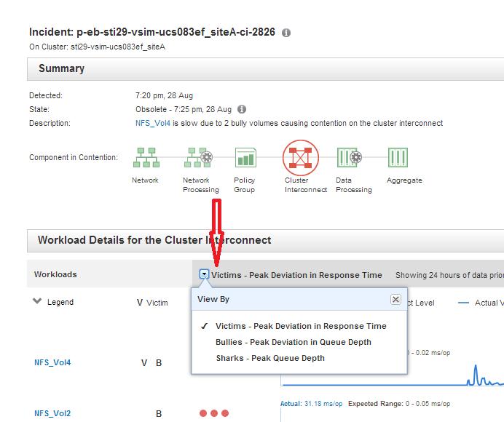The width and height of the screenshot is (504, 422).
Task: Click detected time 7:20 pm, 28 Aug
Action: tap(165, 96)
